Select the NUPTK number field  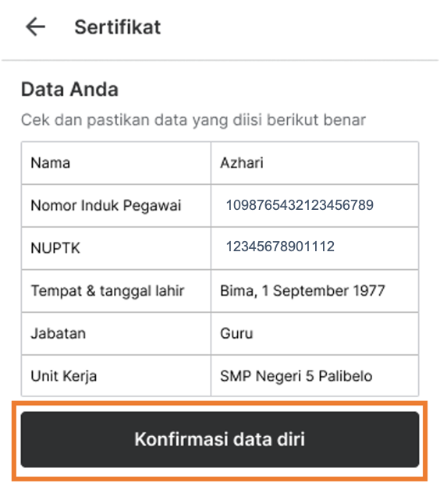click(314, 248)
